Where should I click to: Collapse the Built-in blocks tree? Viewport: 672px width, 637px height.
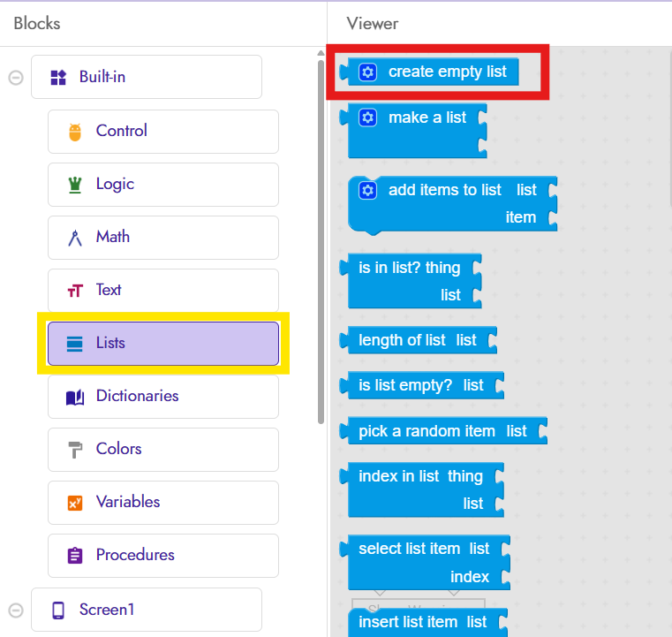(16, 78)
